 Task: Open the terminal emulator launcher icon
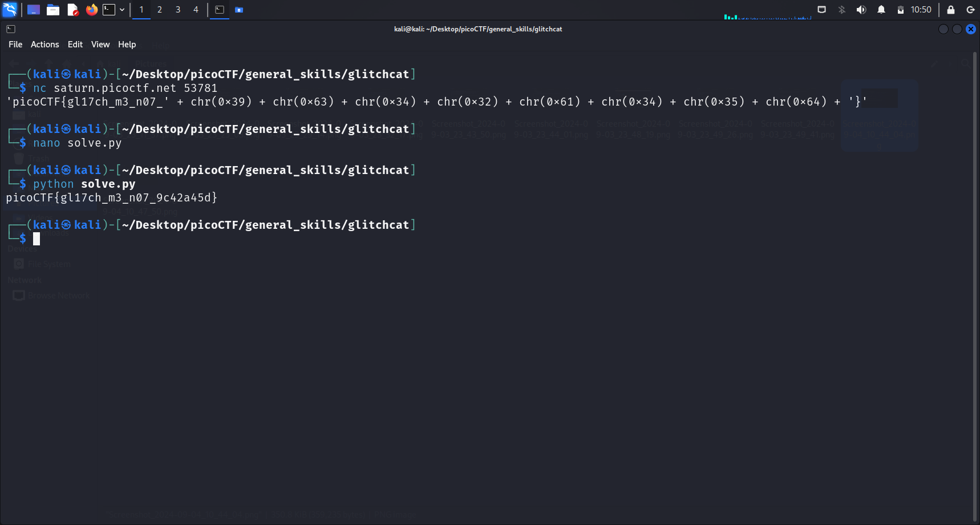click(109, 10)
